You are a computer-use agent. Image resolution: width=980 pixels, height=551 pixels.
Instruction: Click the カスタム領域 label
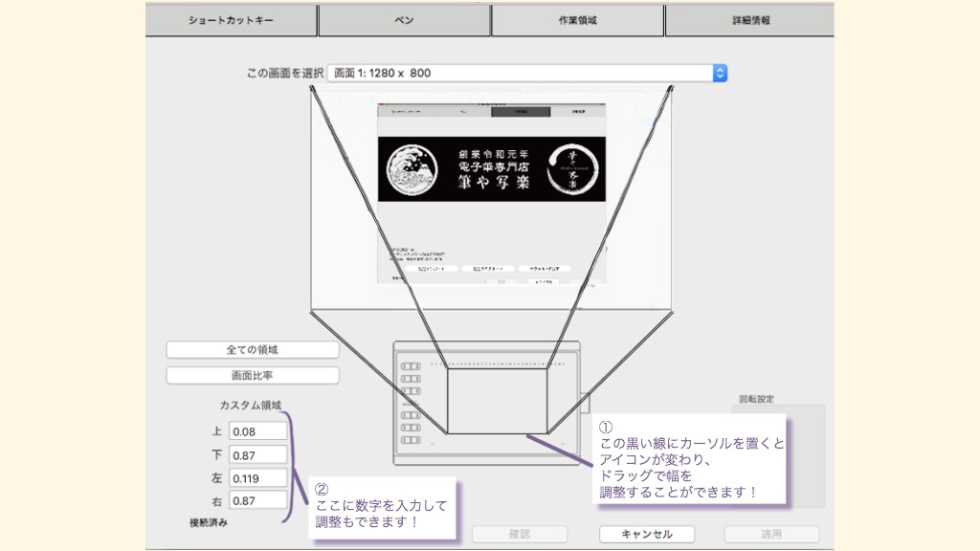(250, 406)
